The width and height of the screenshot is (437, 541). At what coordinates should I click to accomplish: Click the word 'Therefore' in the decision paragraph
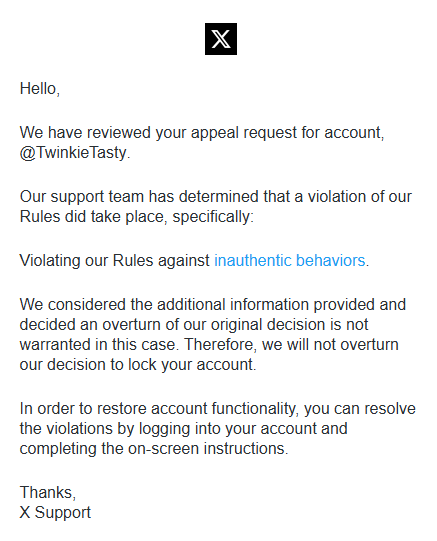pyautogui.click(x=220, y=345)
